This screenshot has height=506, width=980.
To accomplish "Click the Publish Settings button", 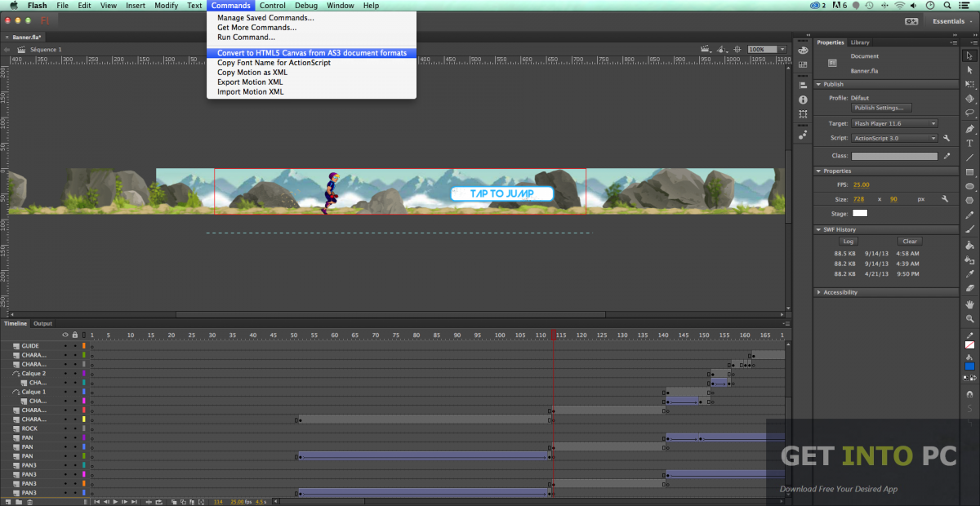I will (x=881, y=108).
